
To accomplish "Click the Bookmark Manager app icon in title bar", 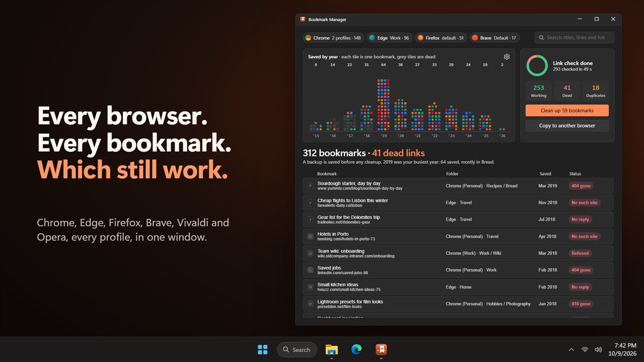I will 303,19.
